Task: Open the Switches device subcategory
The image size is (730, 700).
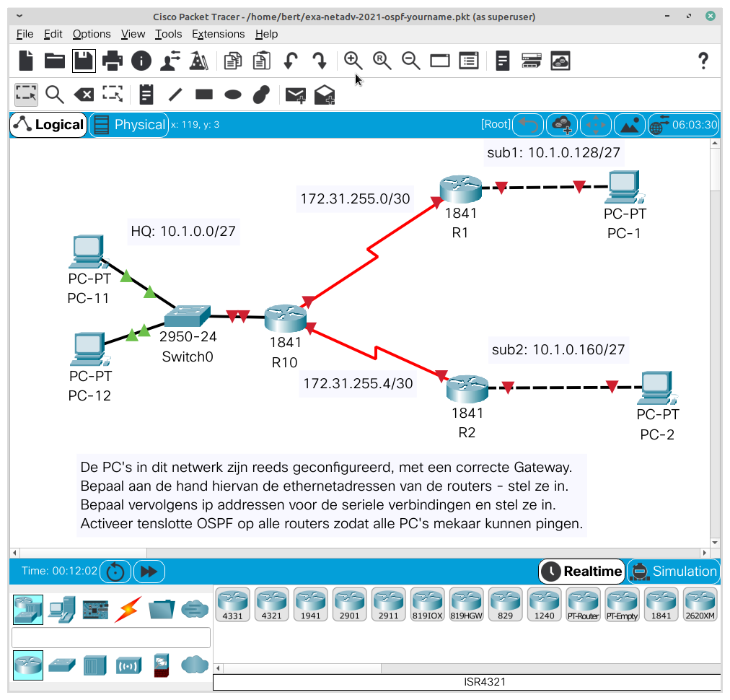Action: click(61, 665)
